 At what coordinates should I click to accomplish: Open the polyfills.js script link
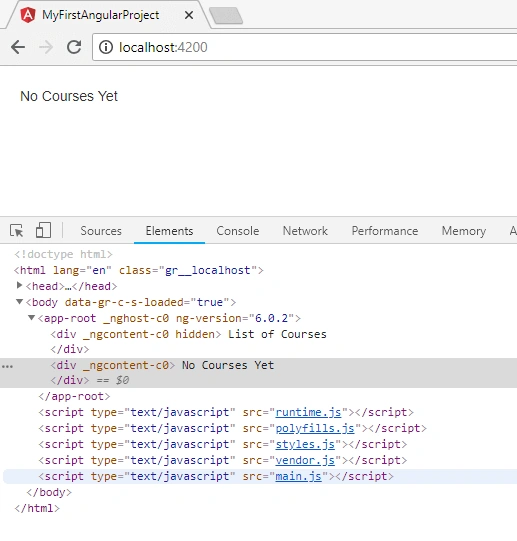click(x=315, y=428)
